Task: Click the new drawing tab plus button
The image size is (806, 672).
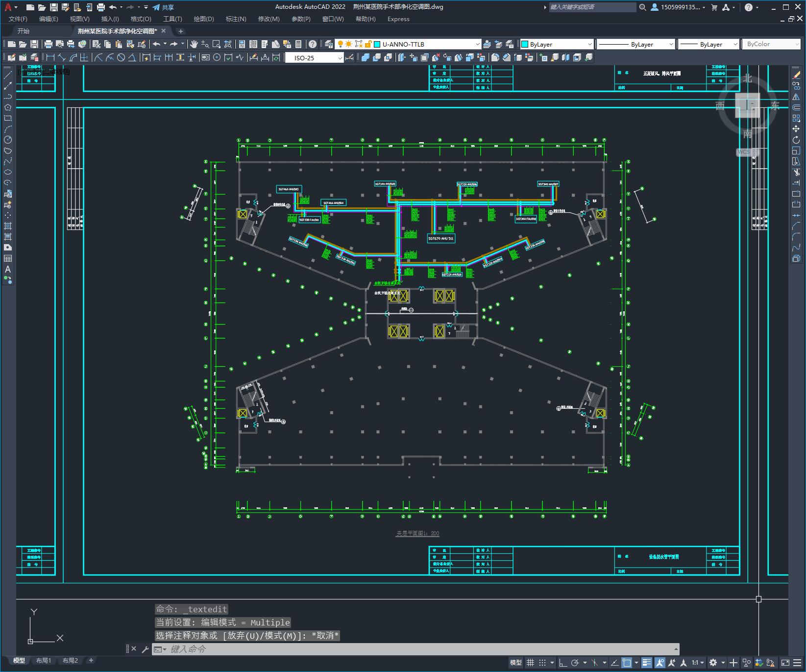Action: tap(180, 31)
